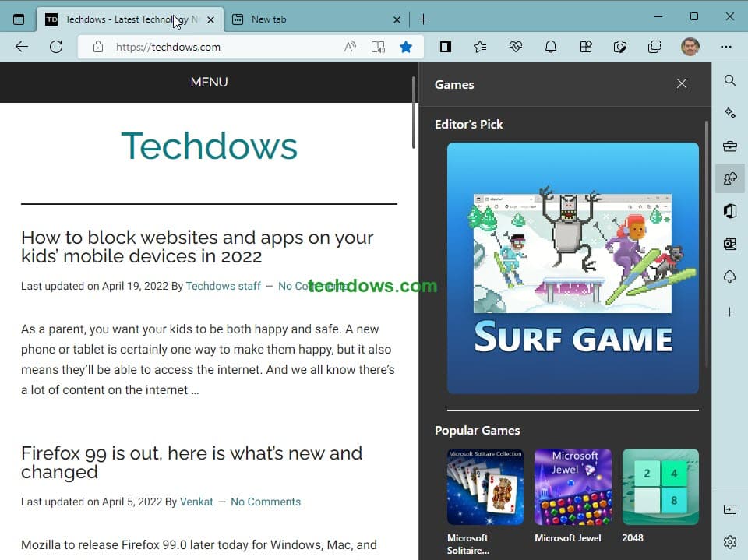Start Read aloud from the address bar
The image size is (748, 560).
click(x=350, y=47)
